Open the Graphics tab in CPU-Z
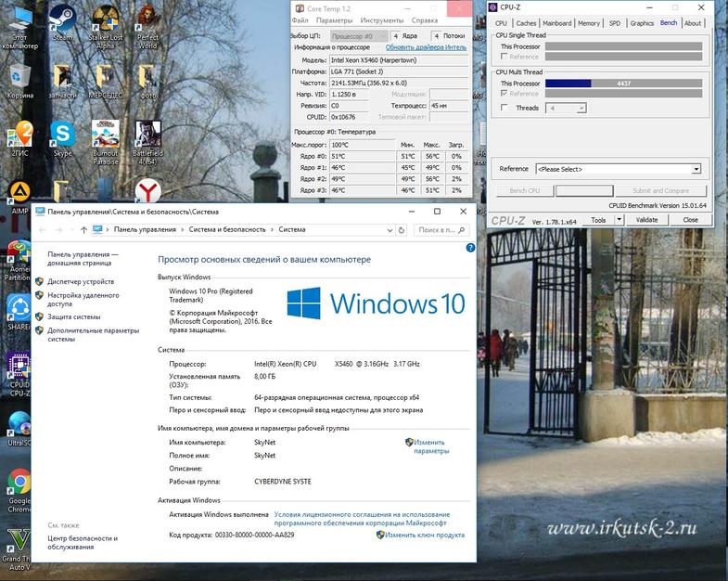 pyautogui.click(x=642, y=23)
